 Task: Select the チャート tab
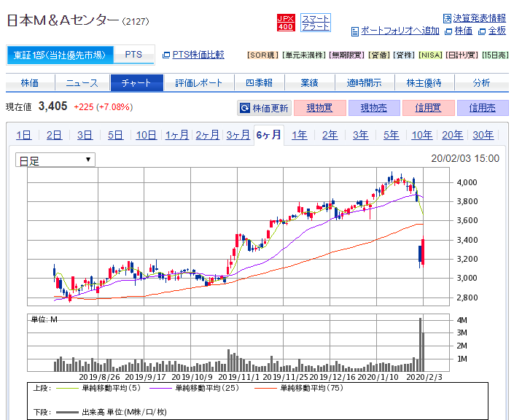pyautogui.click(x=136, y=83)
